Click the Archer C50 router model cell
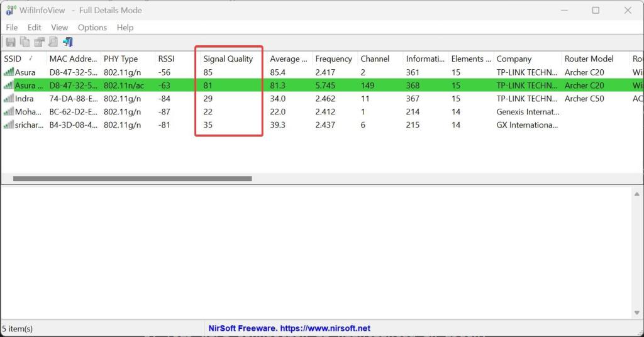The height and width of the screenshot is (337, 644). (x=584, y=99)
